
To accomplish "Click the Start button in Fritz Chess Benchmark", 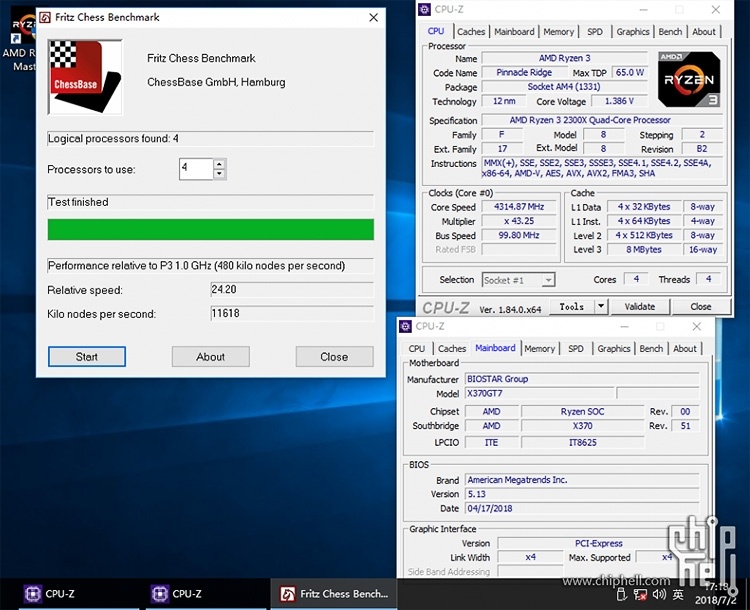I will [87, 357].
